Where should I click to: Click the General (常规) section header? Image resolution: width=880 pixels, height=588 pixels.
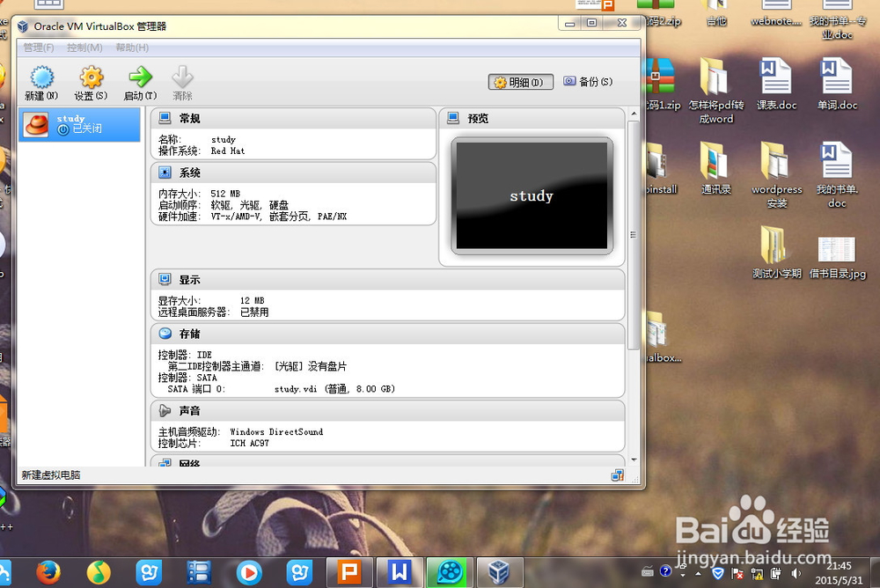point(293,119)
